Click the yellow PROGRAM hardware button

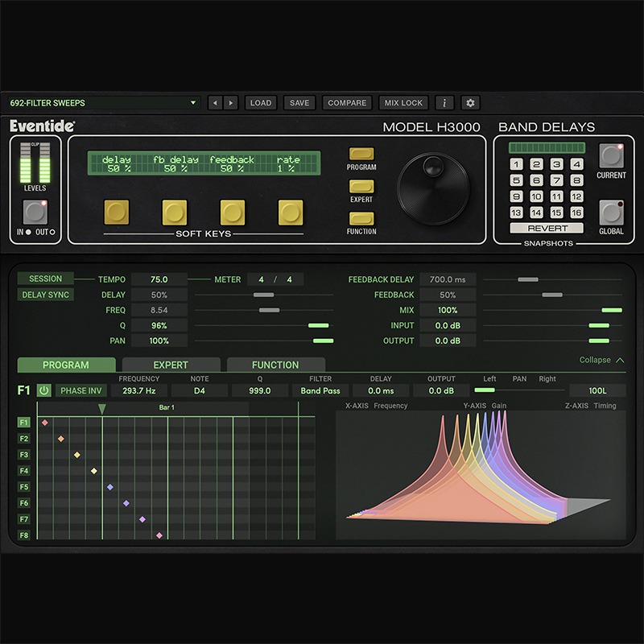point(361,154)
